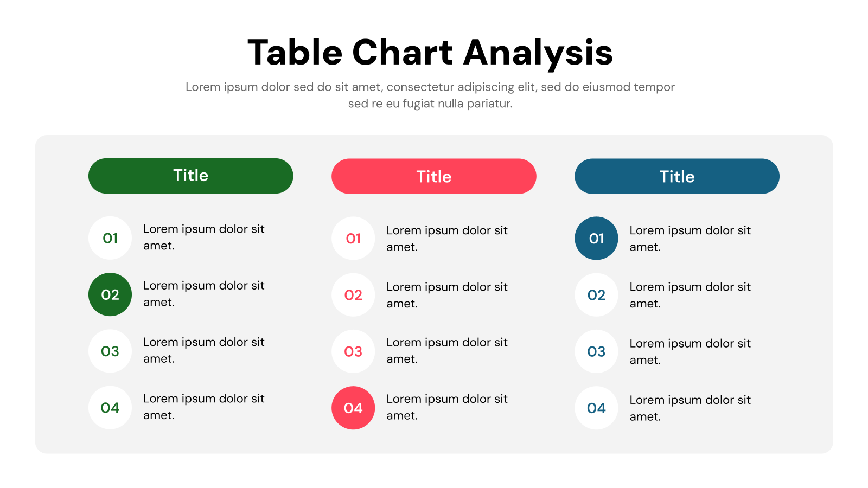The image size is (868, 488).
Task: Select the 'Table Chart Analysis' heading
Action: 430,53
